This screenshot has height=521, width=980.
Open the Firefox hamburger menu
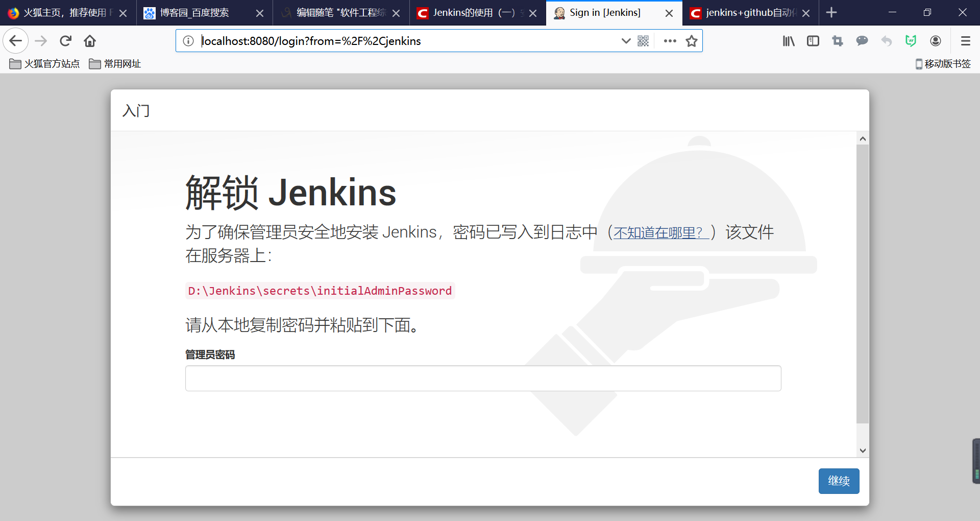tap(965, 41)
